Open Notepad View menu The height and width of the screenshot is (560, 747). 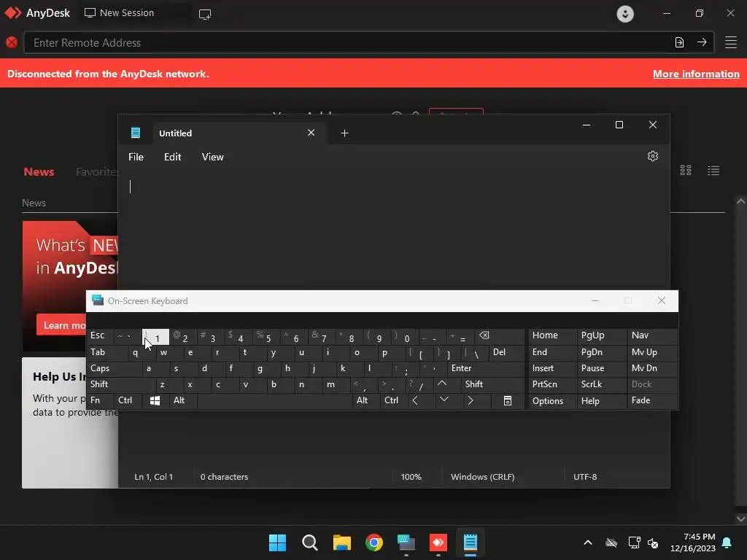(x=212, y=157)
